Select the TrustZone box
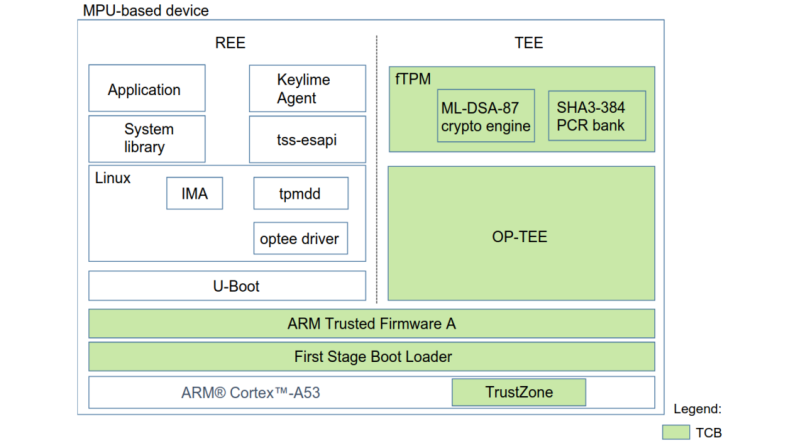This screenshot has width=804, height=445. pyautogui.click(x=517, y=392)
